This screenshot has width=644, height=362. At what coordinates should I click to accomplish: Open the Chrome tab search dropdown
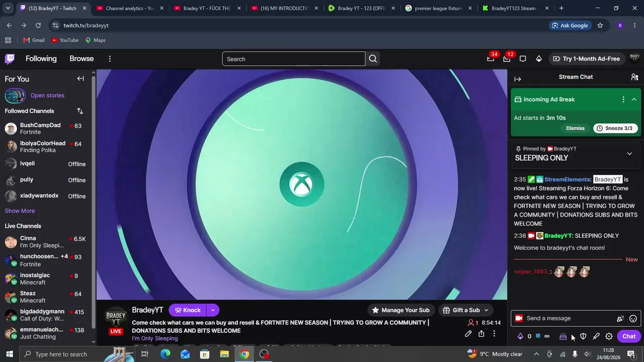coord(8,8)
